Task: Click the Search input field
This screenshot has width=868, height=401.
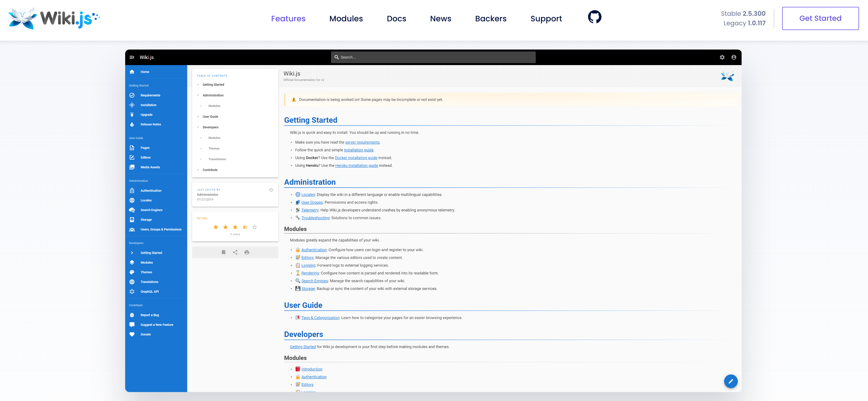Action: click(433, 57)
